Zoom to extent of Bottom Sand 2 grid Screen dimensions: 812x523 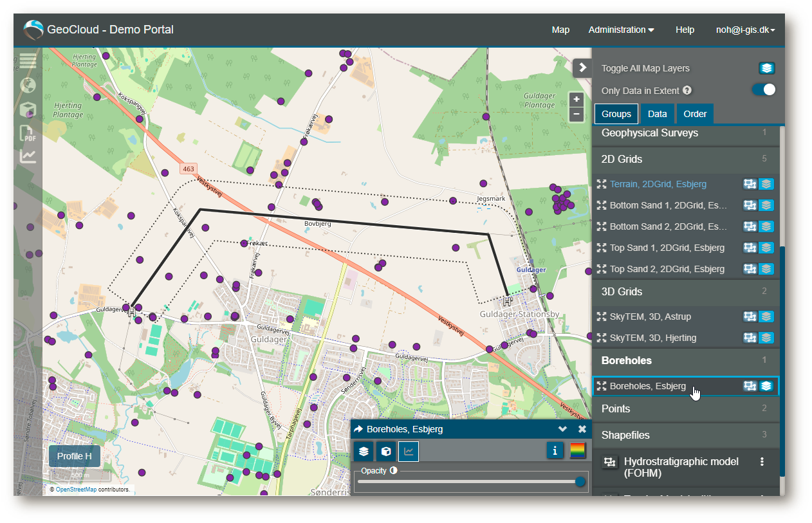(602, 226)
